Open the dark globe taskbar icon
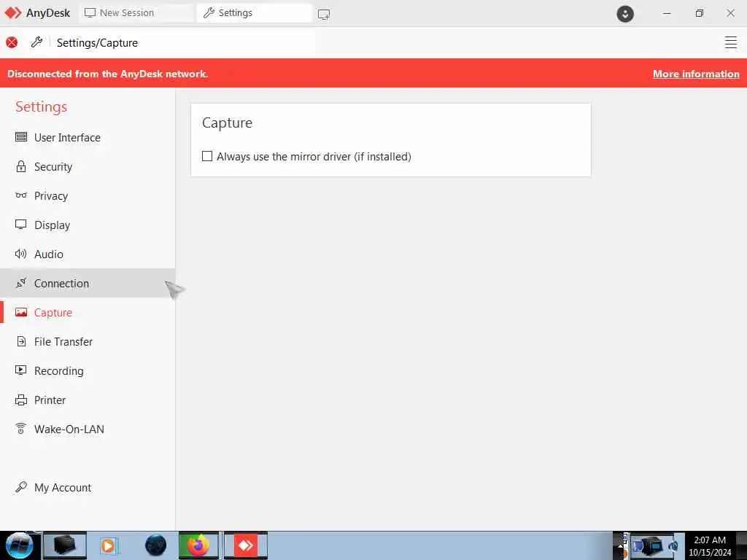Screen dimensions: 747x560 click(x=156, y=545)
